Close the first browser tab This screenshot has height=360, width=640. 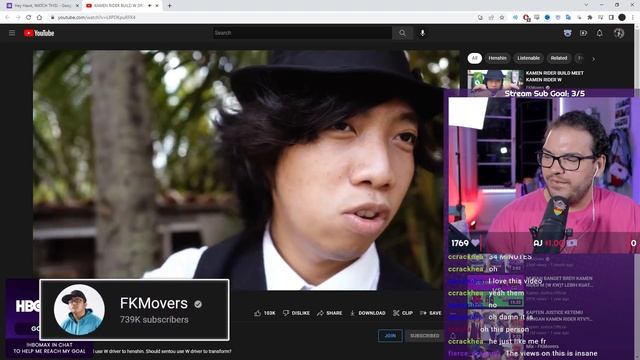(x=77, y=6)
